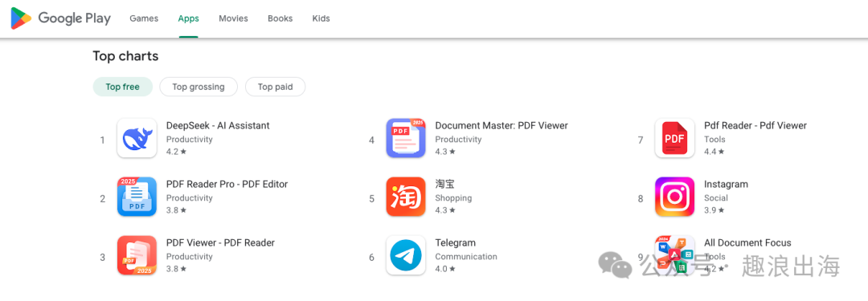Viewport: 868px width, 301px height.
Task: Open the Instagram app title
Action: [x=726, y=185]
